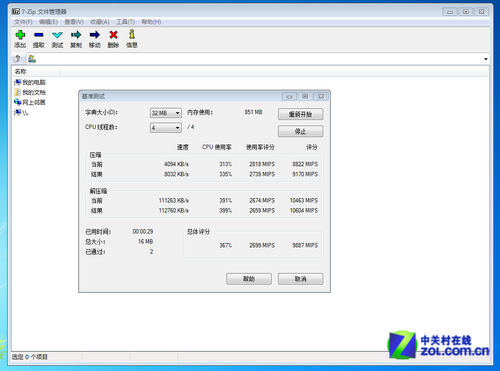Viewport: 500px width, 371px height.
Task: Open the dictionary size 32 MB dropdown
Action: click(166, 113)
